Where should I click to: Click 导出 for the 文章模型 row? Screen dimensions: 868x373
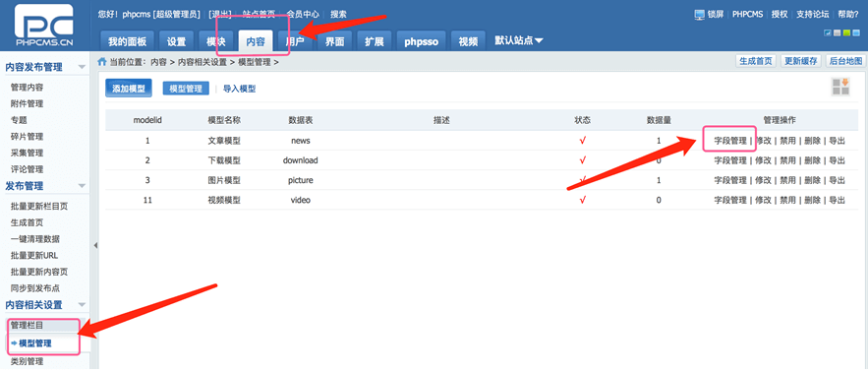coord(837,141)
